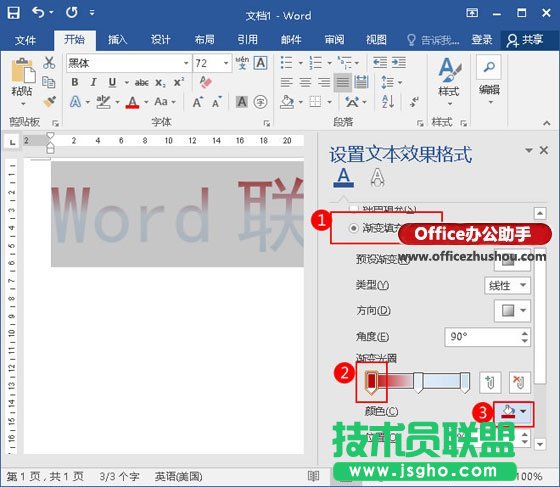Open line spacing options
The height and width of the screenshot is (487, 560).
[x=388, y=82]
